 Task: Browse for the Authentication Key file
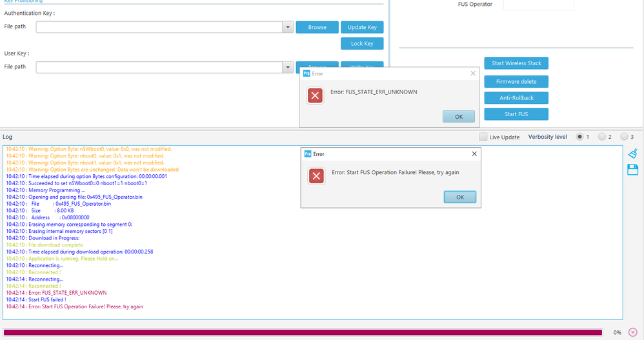tap(317, 27)
